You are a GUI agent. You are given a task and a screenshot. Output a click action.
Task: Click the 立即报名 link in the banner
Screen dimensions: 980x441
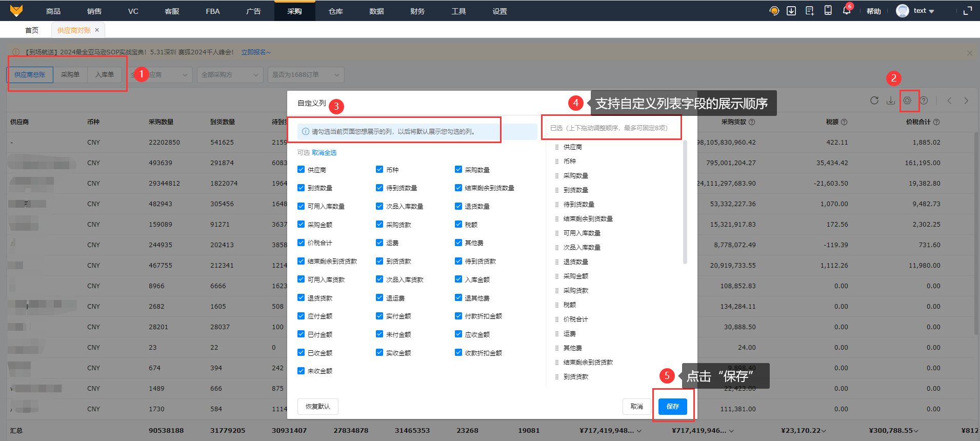[x=255, y=52]
